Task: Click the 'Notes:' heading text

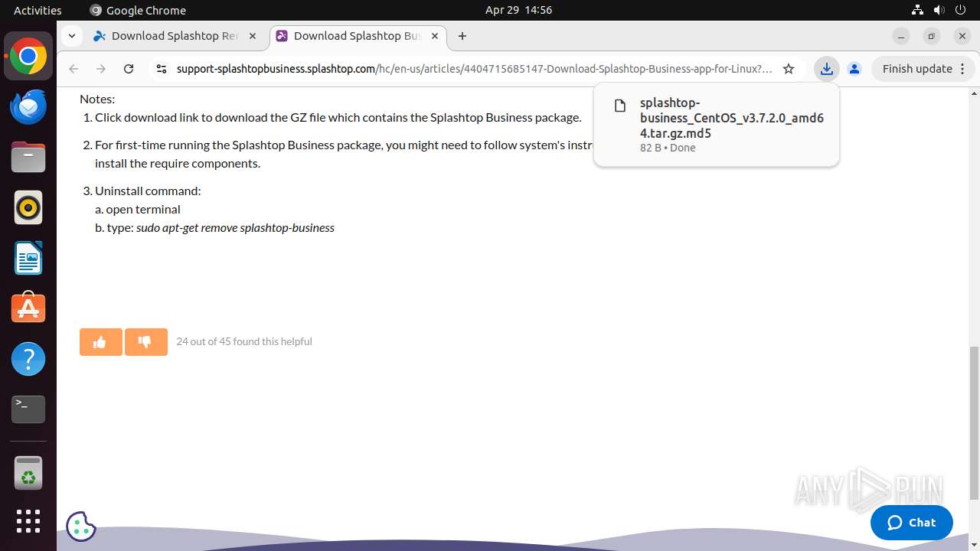Action: click(x=97, y=99)
